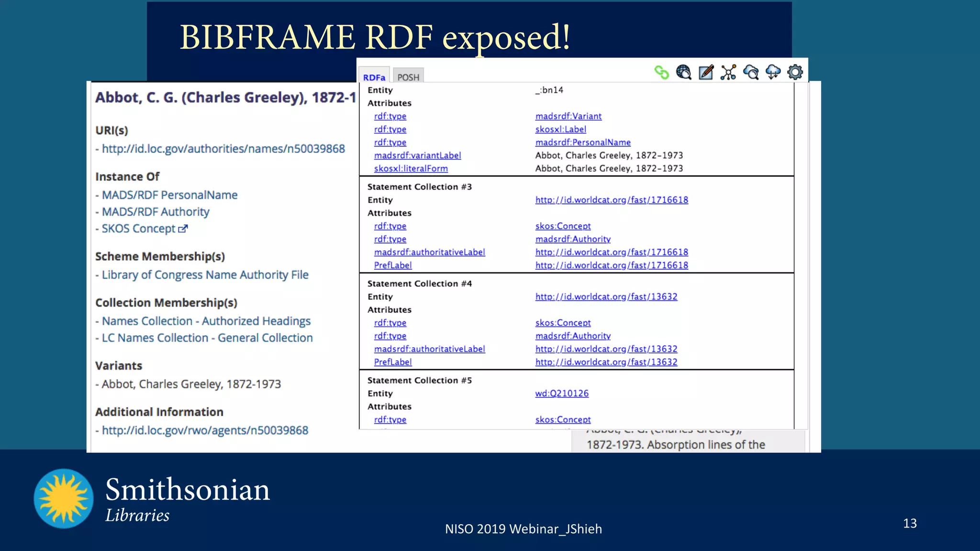Viewport: 980px width, 551px height.
Task: Click the madsrdf:Variant value link
Action: (x=568, y=116)
